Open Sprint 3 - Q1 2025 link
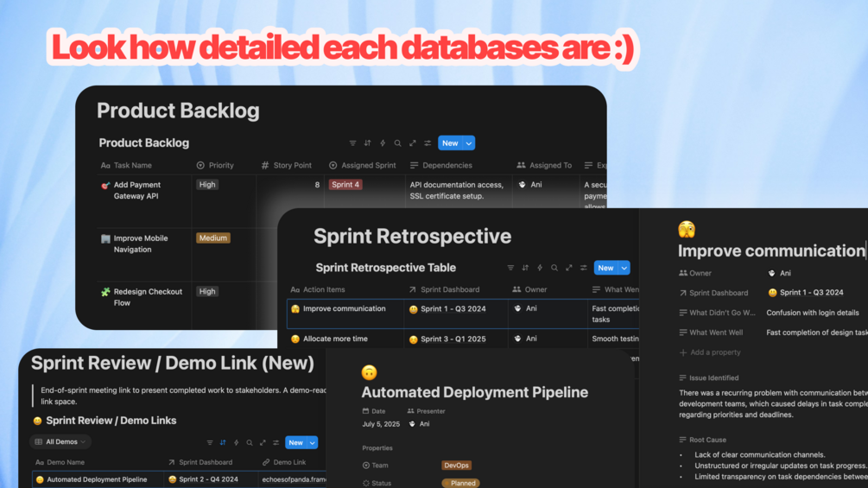The width and height of the screenshot is (868, 488). coord(453,339)
